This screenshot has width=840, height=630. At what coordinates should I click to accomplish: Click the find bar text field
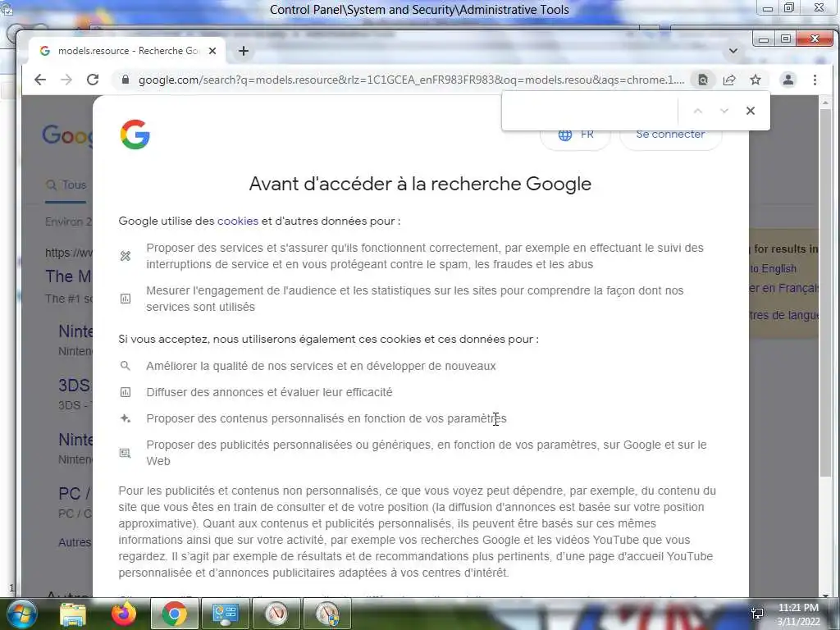(590, 111)
